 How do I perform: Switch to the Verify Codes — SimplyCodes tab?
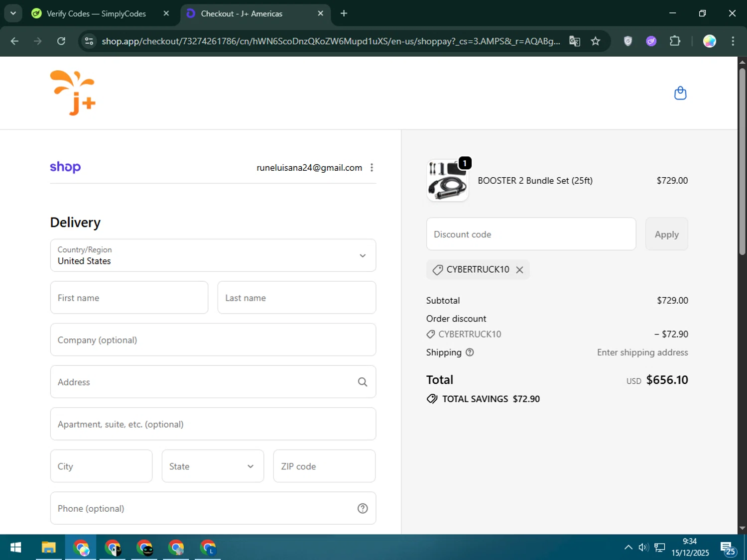(97, 13)
